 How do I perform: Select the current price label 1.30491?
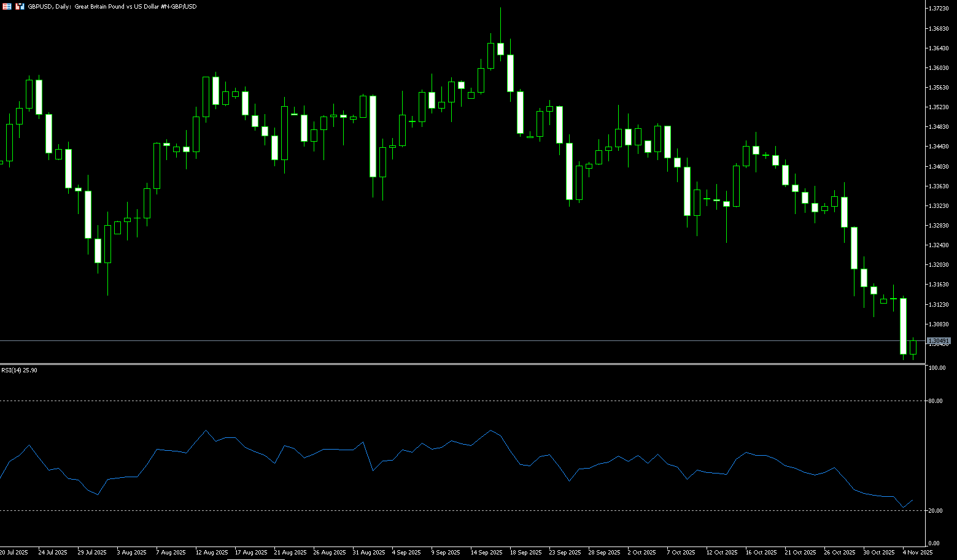(x=939, y=340)
